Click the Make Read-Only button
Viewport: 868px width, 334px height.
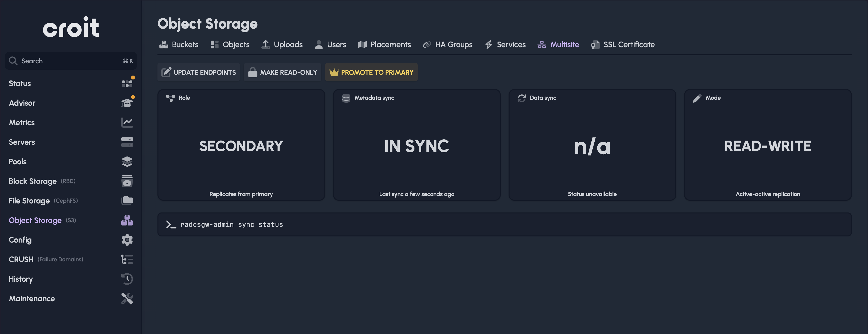(283, 72)
